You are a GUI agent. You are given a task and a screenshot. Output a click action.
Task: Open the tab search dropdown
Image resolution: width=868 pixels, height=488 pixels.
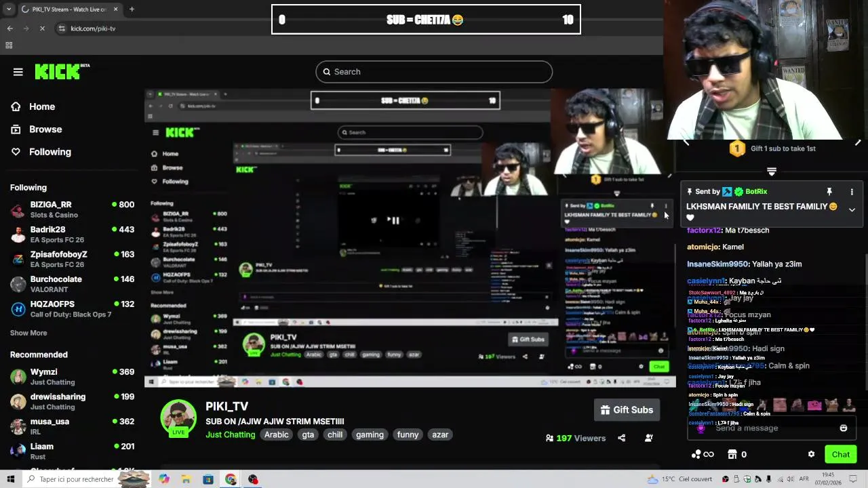coord(9,9)
